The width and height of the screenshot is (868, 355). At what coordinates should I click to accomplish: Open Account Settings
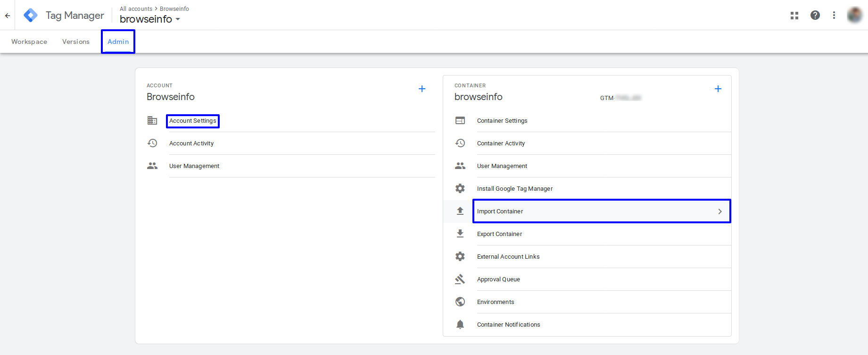click(193, 121)
